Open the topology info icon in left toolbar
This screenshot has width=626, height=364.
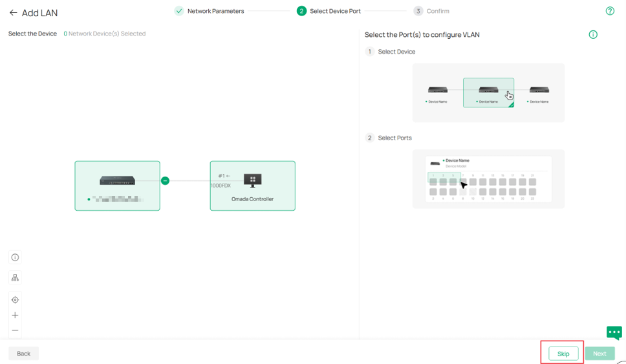point(15,257)
